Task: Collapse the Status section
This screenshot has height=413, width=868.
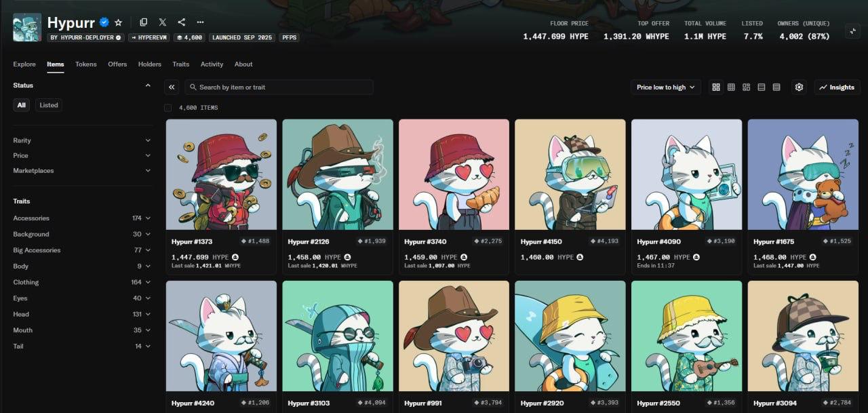Action: pyautogui.click(x=148, y=85)
